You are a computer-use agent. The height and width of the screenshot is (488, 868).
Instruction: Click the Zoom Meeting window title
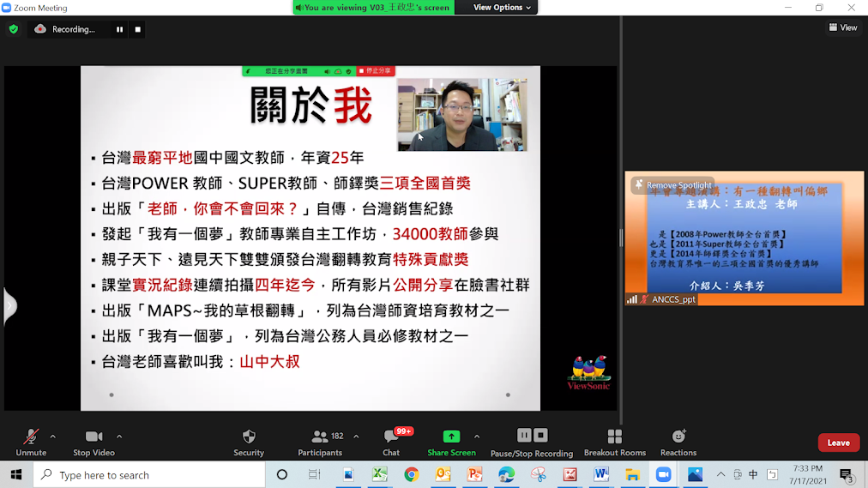[x=40, y=8]
